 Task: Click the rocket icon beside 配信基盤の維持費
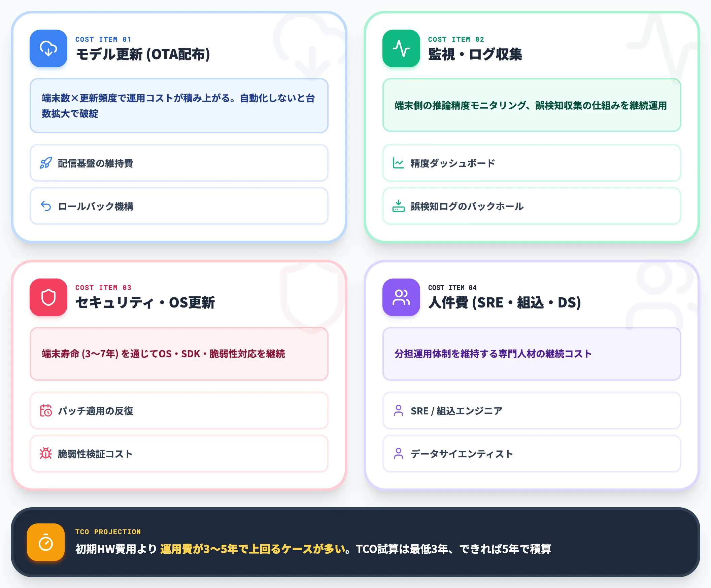coord(46,163)
